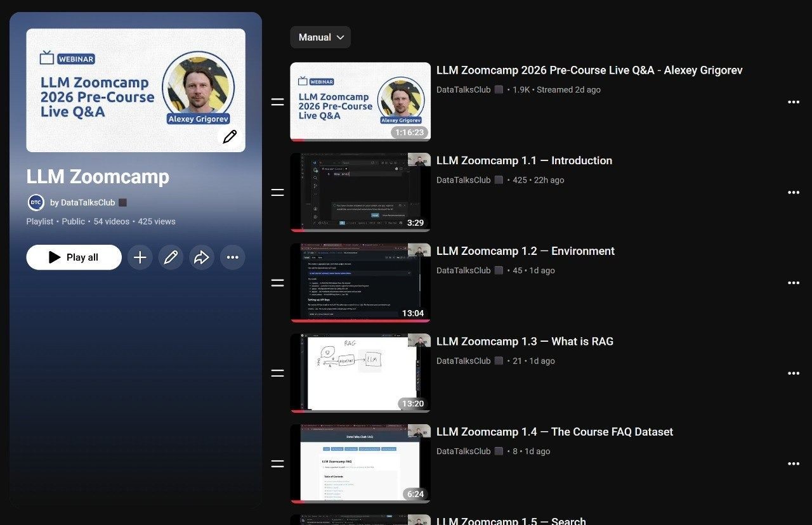
Task: Click the 13:04 duration badge
Action: pos(413,313)
